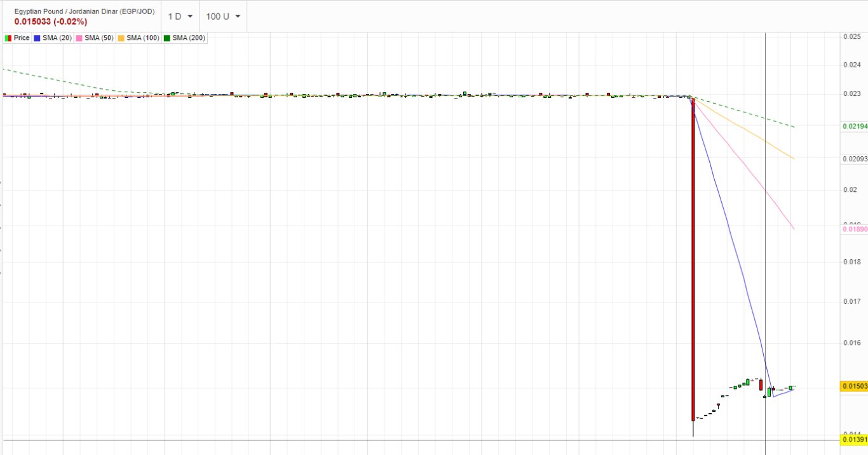
Task: Click the 0.025 price axis label
Action: pyautogui.click(x=851, y=37)
